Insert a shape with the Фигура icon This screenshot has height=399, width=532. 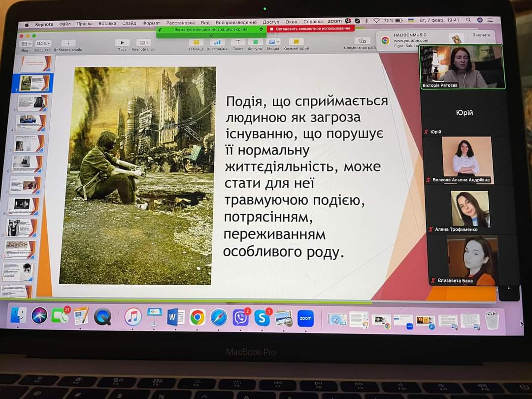(255, 42)
